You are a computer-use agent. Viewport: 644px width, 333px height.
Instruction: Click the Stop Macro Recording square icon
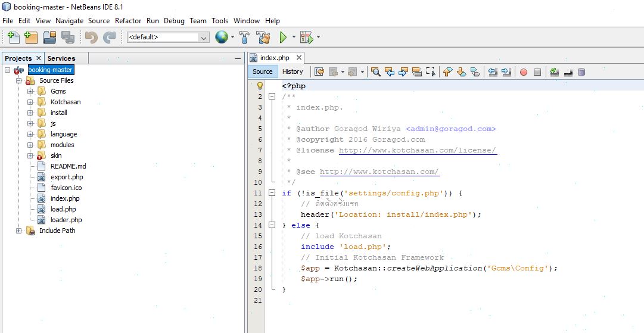[537, 72]
